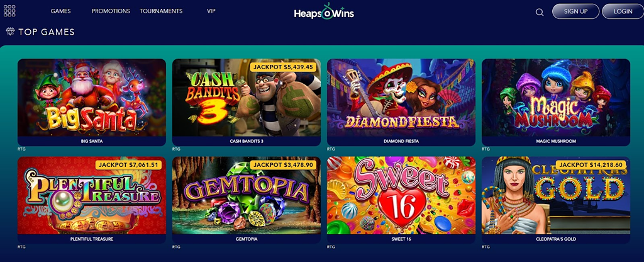Open the Games menu

point(61,11)
